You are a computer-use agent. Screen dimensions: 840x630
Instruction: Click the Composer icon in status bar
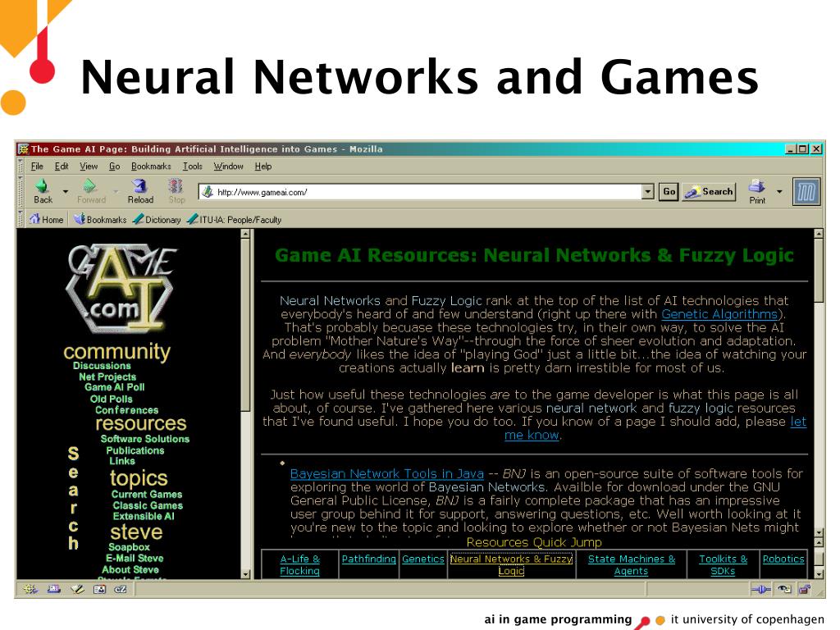coord(77,589)
